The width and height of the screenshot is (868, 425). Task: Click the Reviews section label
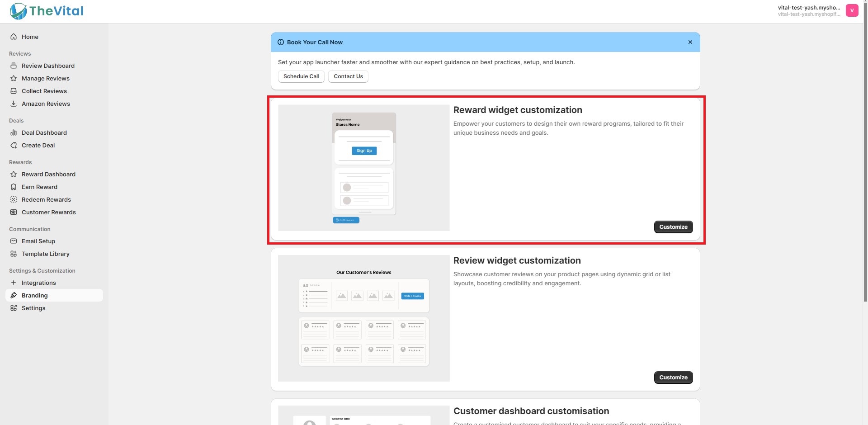(x=20, y=54)
